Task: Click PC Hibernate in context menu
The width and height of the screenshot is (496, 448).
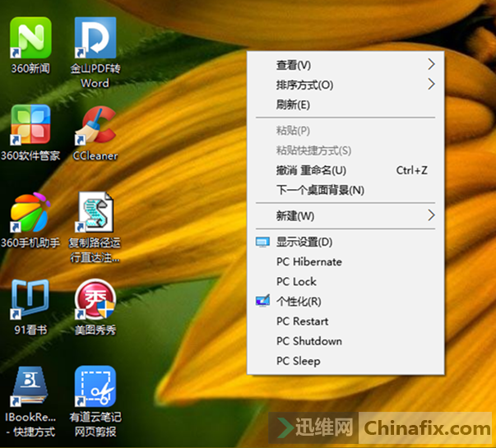Action: pos(309,261)
